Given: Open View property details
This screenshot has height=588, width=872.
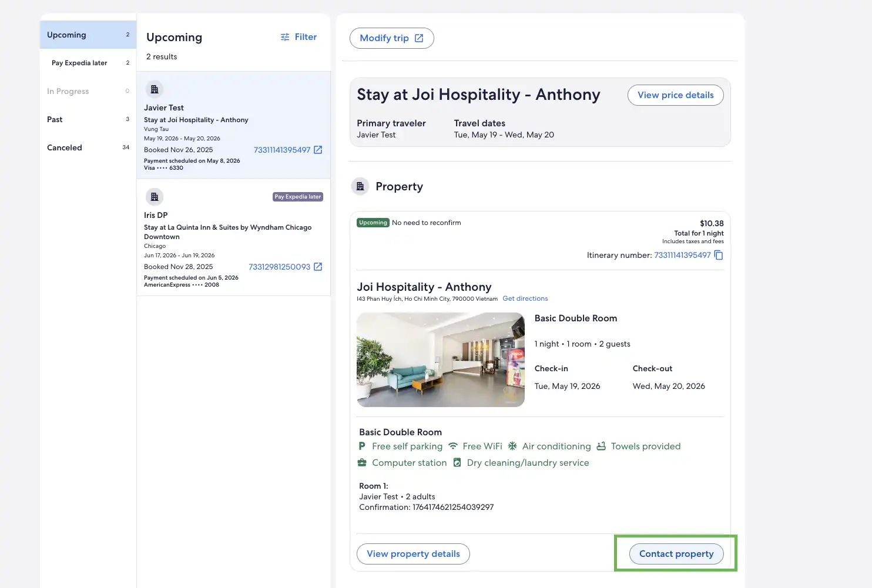Looking at the screenshot, I should pyautogui.click(x=413, y=554).
